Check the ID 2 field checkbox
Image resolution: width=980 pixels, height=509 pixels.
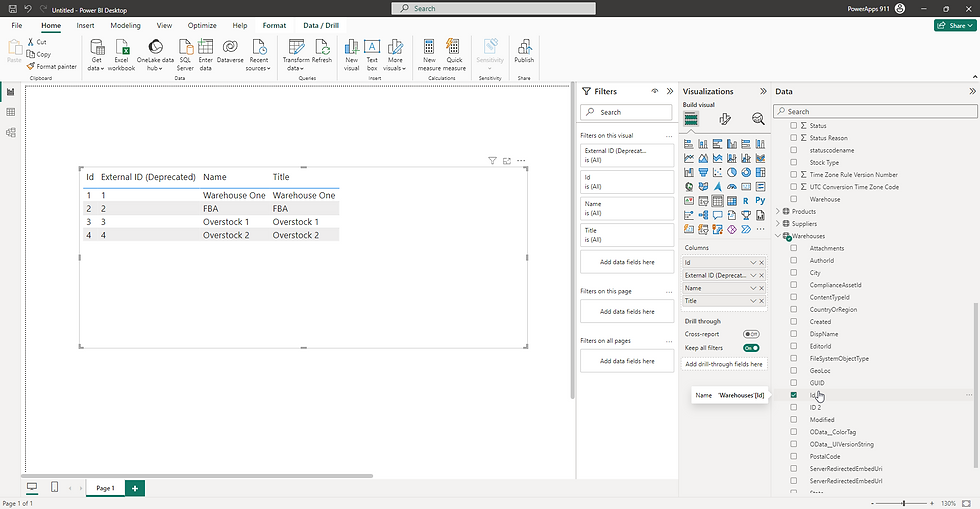tap(794, 407)
